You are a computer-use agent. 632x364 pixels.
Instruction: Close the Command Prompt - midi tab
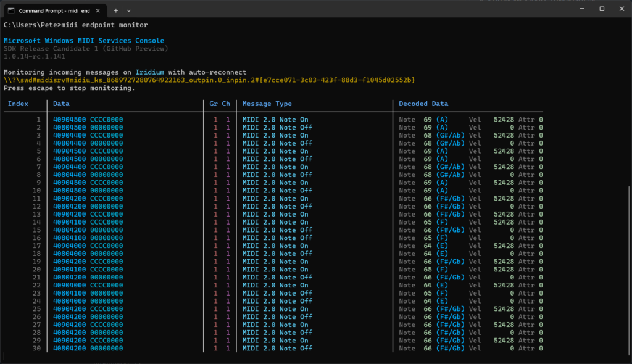(x=98, y=10)
